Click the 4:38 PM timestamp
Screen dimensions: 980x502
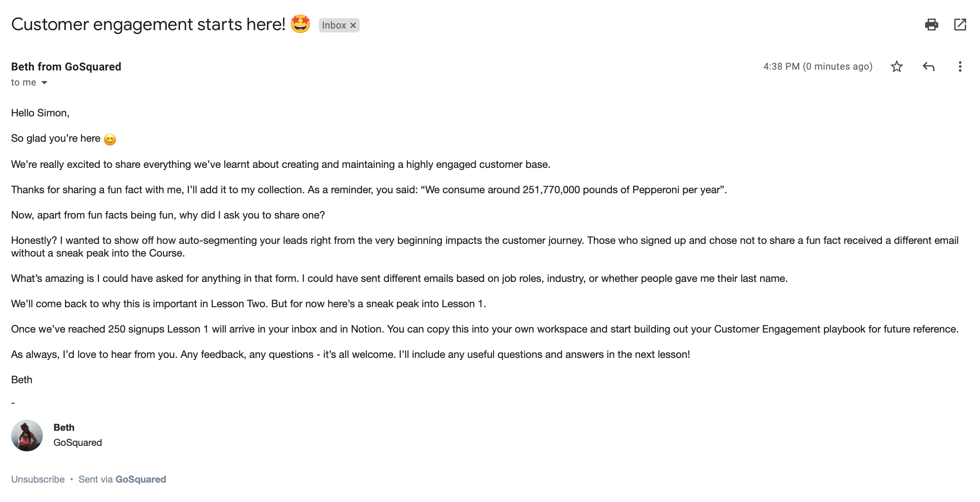pos(818,67)
